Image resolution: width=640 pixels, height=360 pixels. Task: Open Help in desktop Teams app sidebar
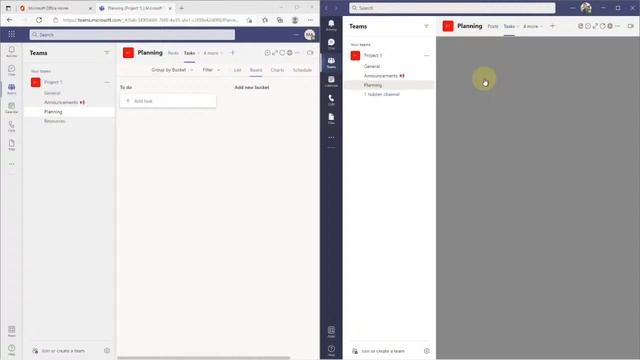tap(331, 350)
